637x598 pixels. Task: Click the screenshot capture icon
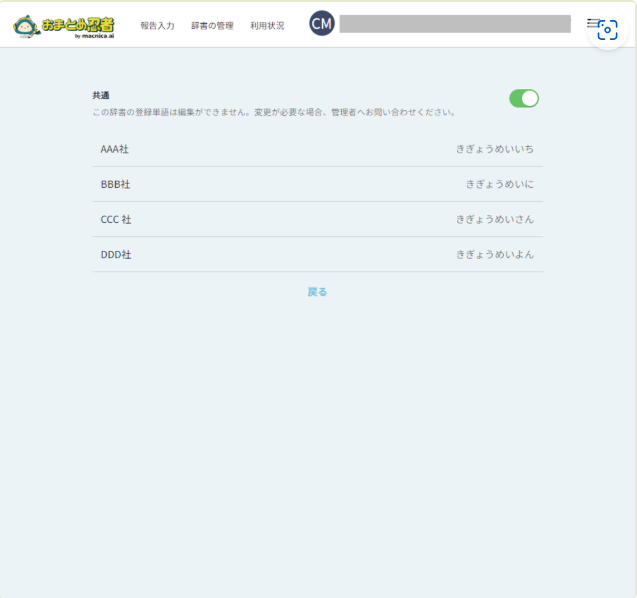coord(607,30)
